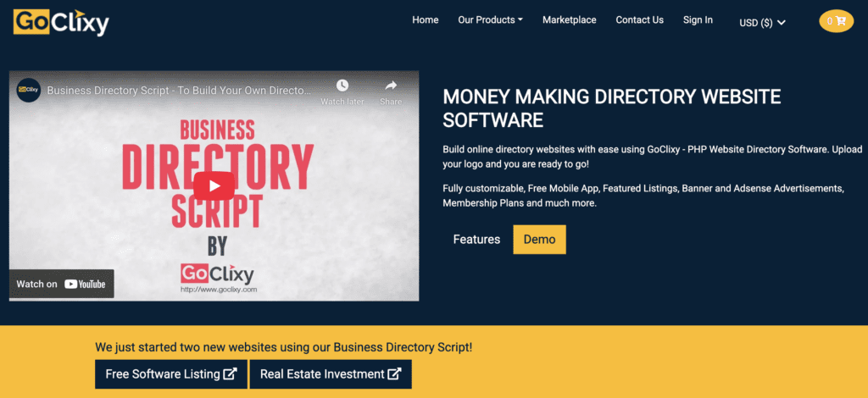
Task: Go to Home page
Action: coord(426,20)
